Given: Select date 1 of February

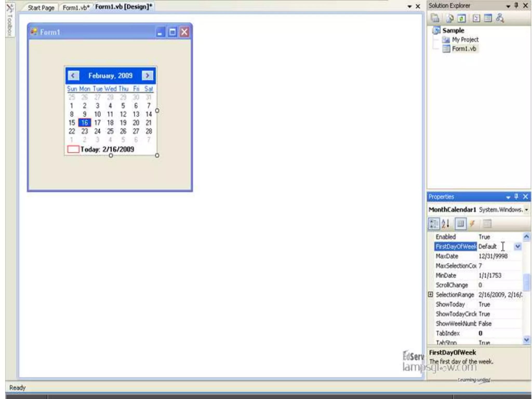Looking at the screenshot, I should 71,106.
